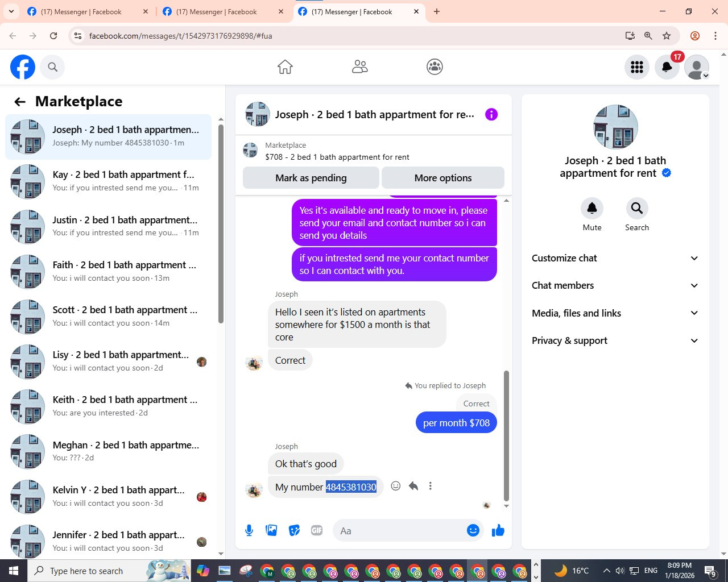Viewport: 728px width, 582px height.
Task: Open the Windows Start menu
Action: tap(14, 571)
